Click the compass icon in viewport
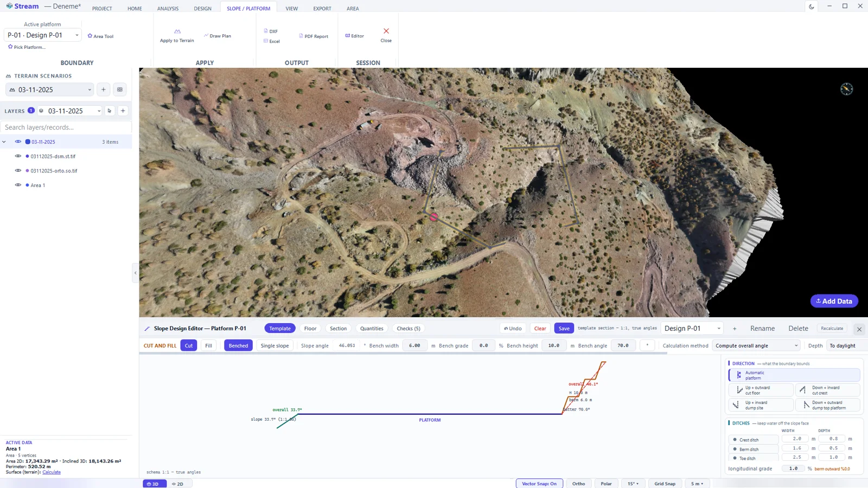 (846, 89)
